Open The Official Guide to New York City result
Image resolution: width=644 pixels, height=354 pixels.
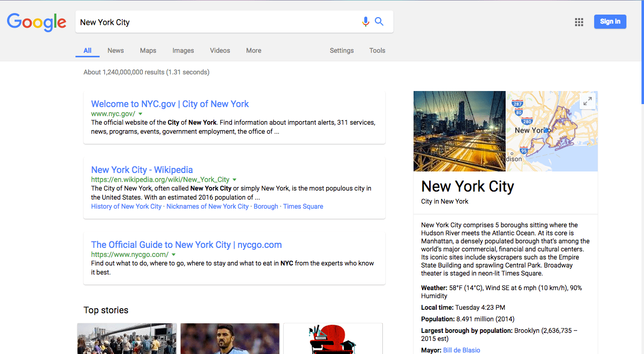(x=187, y=245)
